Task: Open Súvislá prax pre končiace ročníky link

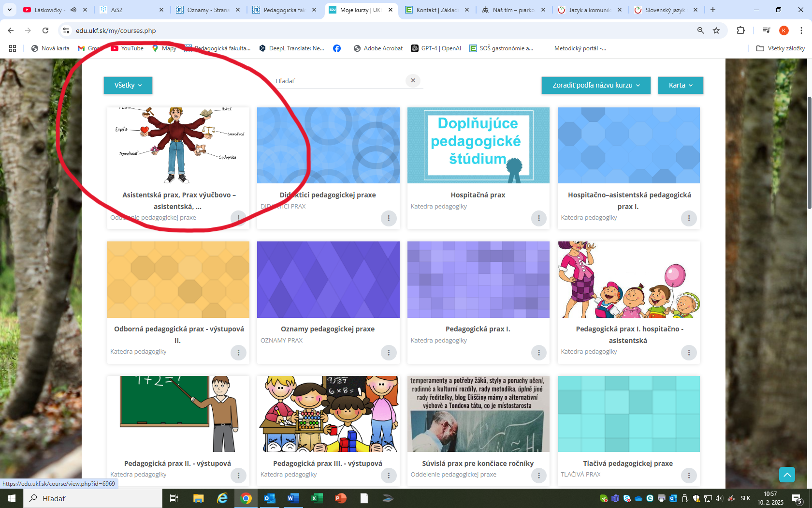Action: (478, 463)
